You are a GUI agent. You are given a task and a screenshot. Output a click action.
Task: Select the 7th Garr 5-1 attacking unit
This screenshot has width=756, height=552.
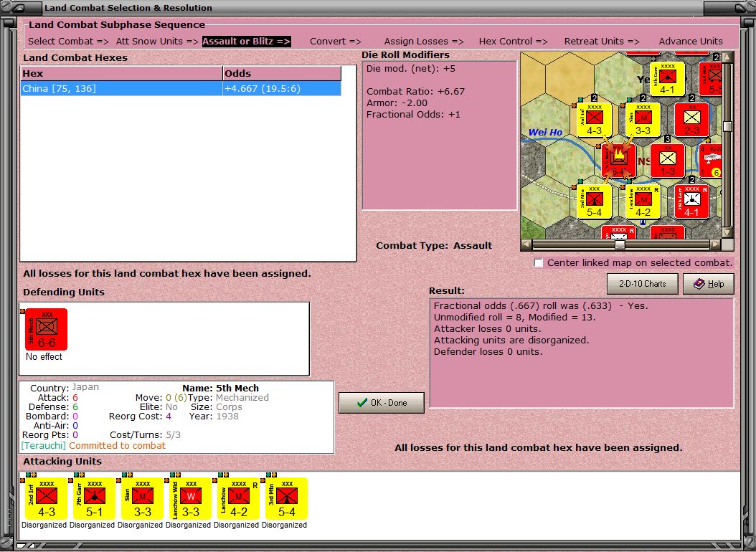(x=95, y=498)
